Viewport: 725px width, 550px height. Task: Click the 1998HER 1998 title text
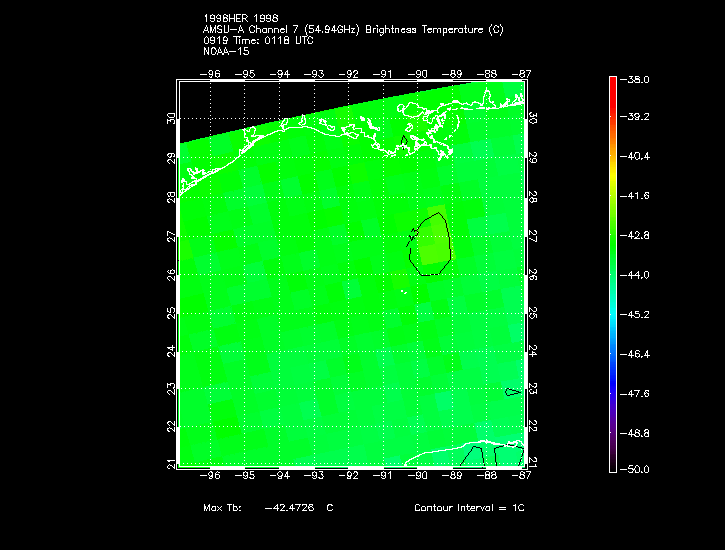click(241, 19)
